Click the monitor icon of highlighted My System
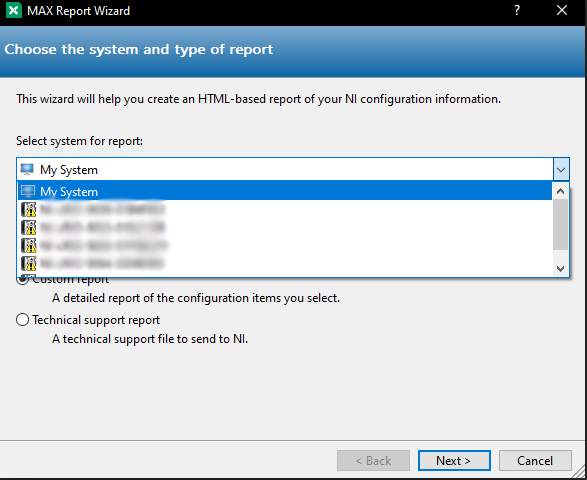The height and width of the screenshot is (480, 587). pos(28,191)
